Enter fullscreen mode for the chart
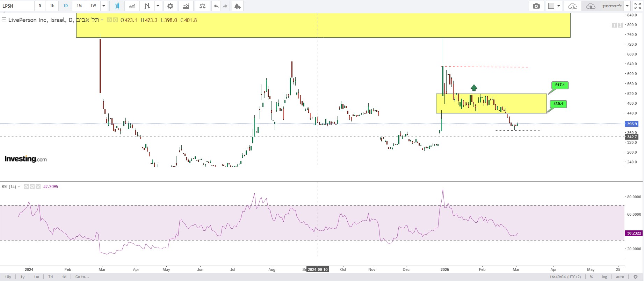This screenshot has width=644, height=281. pyautogui.click(x=637, y=6)
